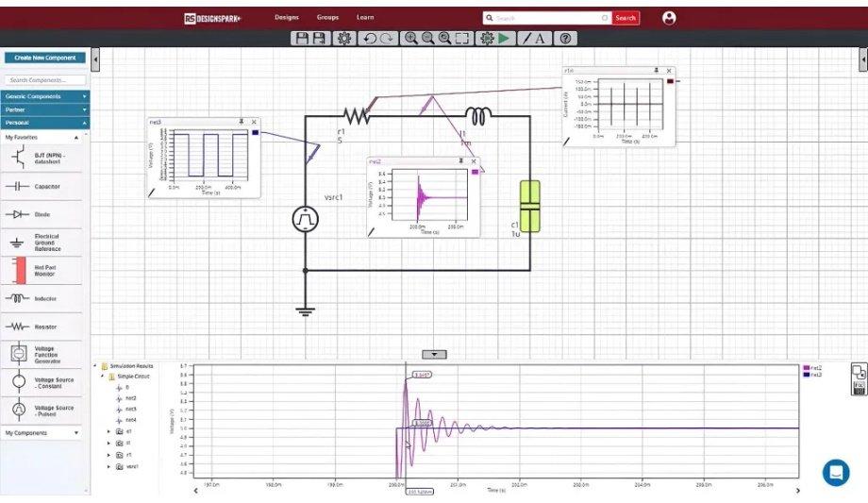Select the Voltage Source - Constant component

point(42,382)
